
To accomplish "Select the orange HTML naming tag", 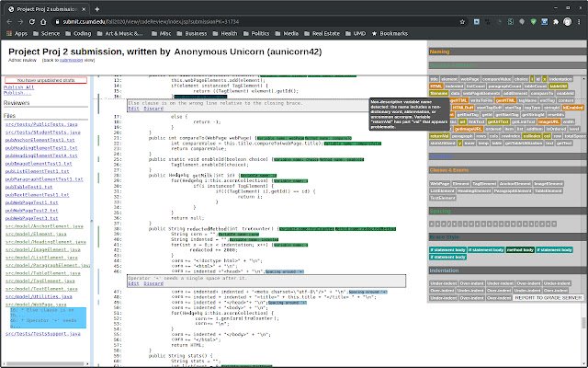I will pyautogui.click(x=436, y=86).
